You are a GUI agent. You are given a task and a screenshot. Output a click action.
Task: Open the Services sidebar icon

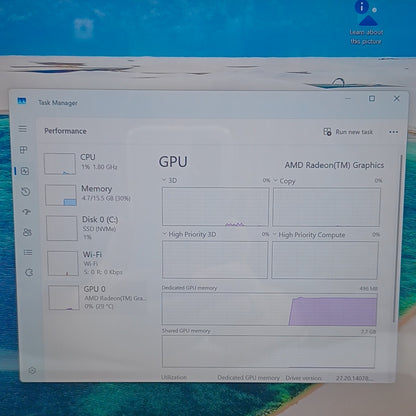coord(29,273)
